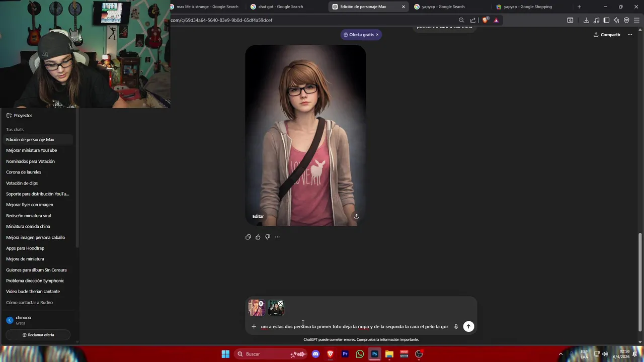This screenshot has width=644, height=362.
Task: Toggle the browser sidebar panel
Action: click(x=606, y=20)
